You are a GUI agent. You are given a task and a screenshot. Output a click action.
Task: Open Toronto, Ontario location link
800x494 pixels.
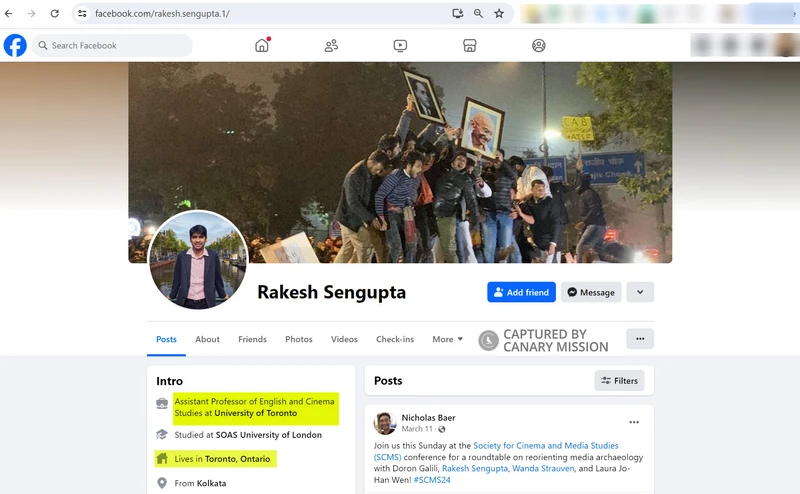237,459
